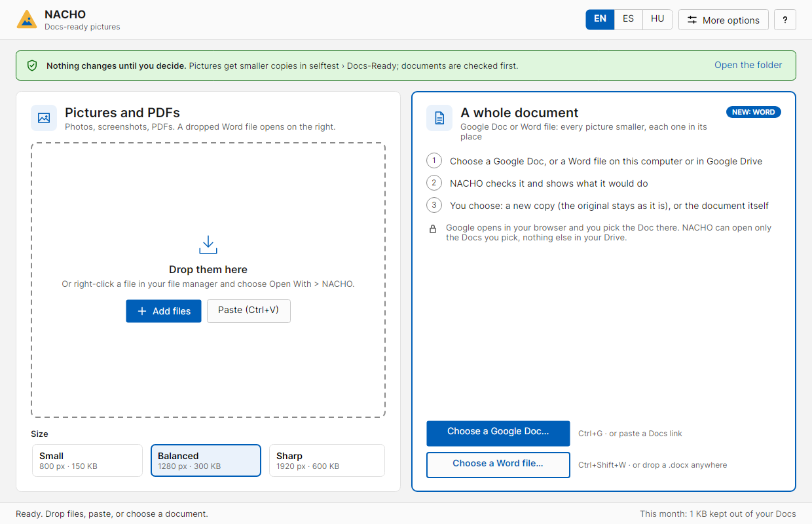Image resolution: width=812 pixels, height=524 pixels.
Task: Click the shield check icon in green banner
Action: 32,65
